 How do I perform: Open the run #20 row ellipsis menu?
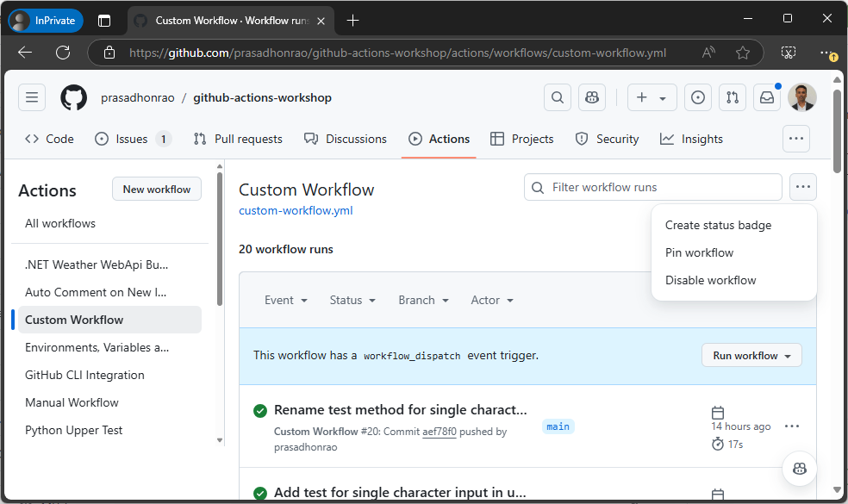coord(792,426)
